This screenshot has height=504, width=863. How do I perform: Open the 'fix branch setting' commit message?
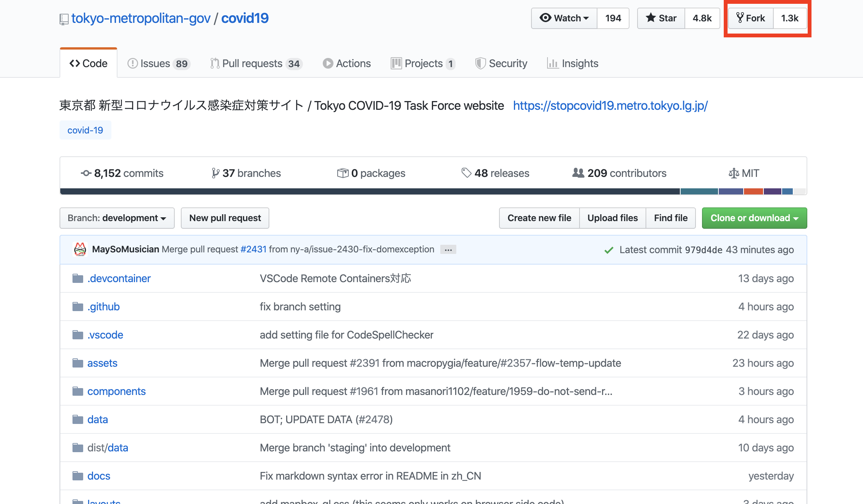[300, 307]
